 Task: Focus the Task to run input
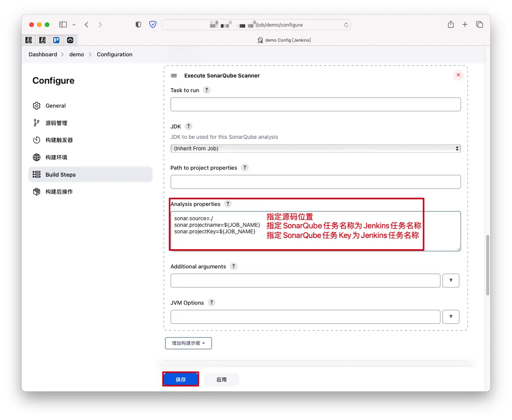[x=316, y=105]
